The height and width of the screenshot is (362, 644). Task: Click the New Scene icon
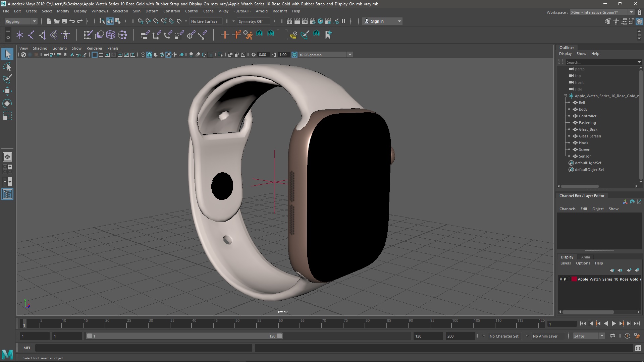point(49,21)
